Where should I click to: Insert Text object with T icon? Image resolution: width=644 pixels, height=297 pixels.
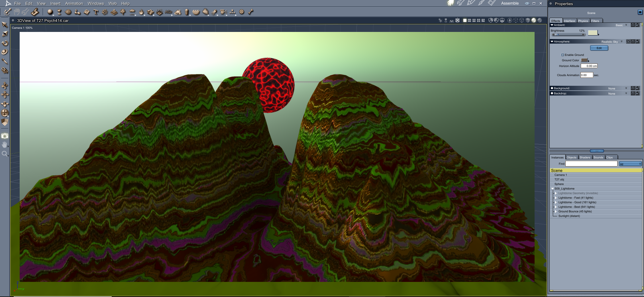(x=96, y=12)
